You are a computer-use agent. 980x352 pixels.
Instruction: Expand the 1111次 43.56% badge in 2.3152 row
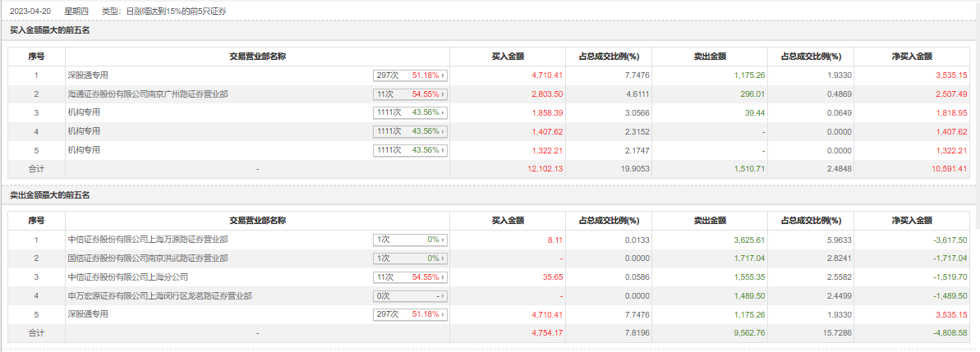pyautogui.click(x=411, y=131)
